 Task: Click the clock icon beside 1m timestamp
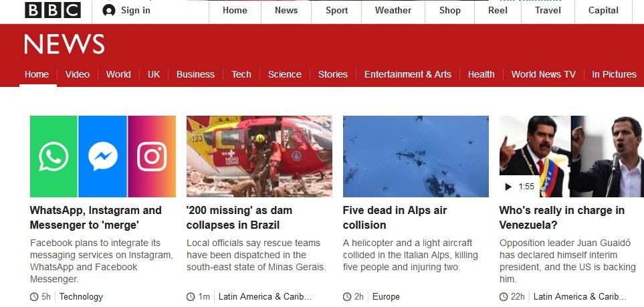pos(191,297)
